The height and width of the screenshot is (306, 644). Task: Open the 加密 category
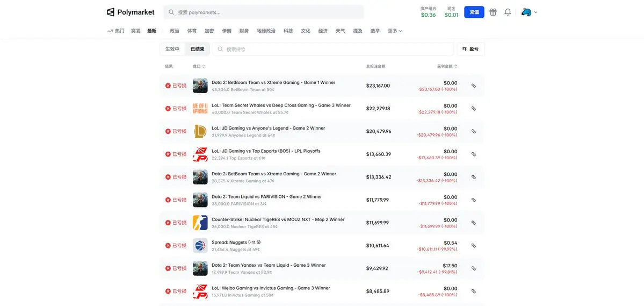pos(209,31)
